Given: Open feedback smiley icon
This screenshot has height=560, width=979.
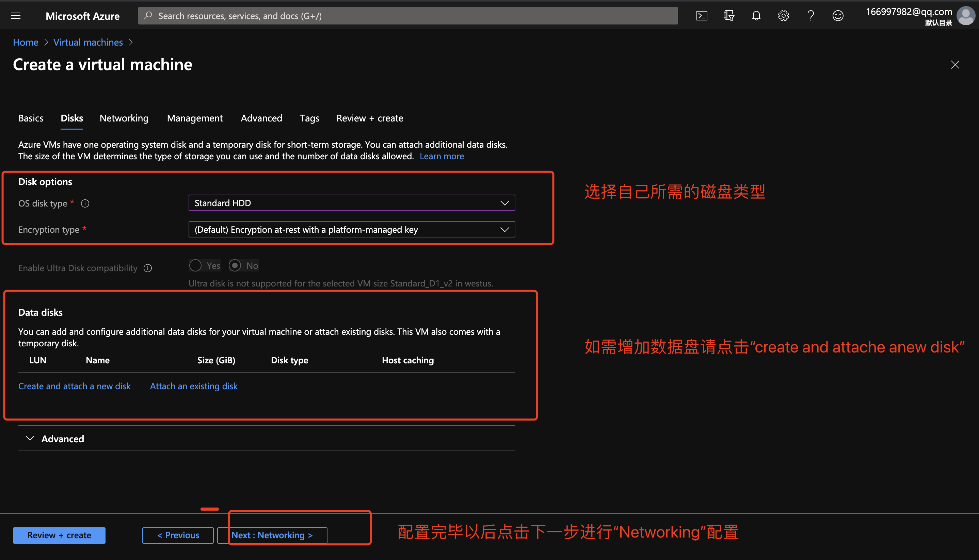Looking at the screenshot, I should [x=838, y=16].
